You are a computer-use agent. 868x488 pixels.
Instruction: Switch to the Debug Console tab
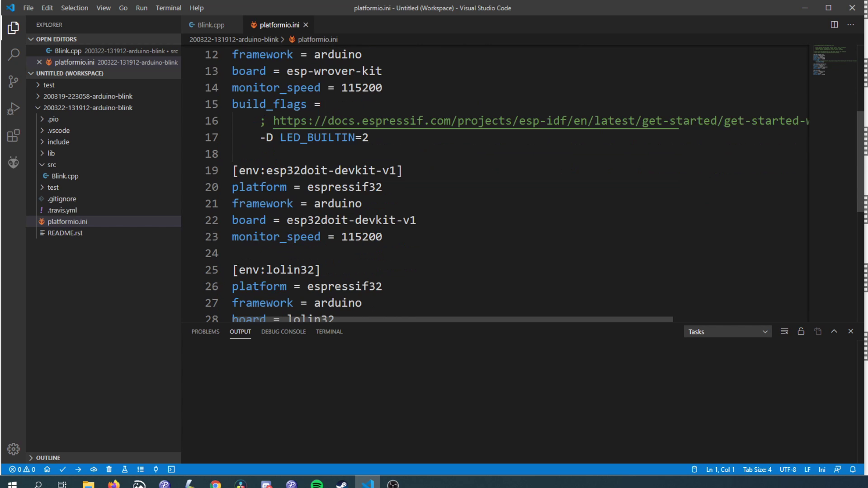tap(283, 331)
